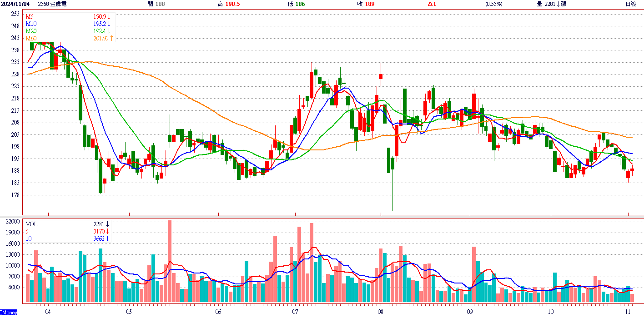The height and width of the screenshot is (318, 644).
Task: Select the M5 moving average legend entry
Action: tap(30, 16)
